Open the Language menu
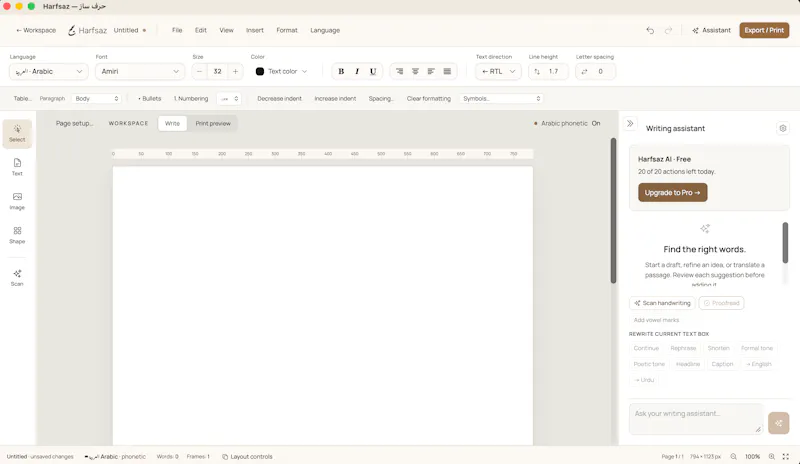The width and height of the screenshot is (800, 464). [x=325, y=31]
